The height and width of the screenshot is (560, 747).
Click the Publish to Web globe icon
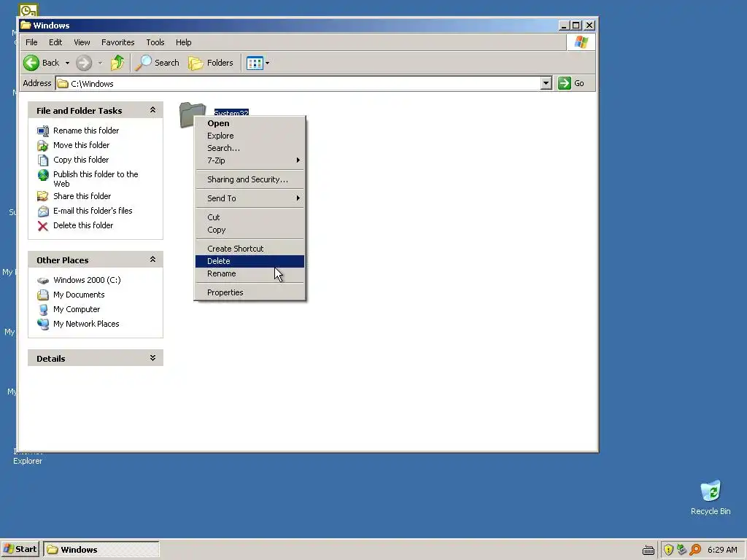pos(43,175)
